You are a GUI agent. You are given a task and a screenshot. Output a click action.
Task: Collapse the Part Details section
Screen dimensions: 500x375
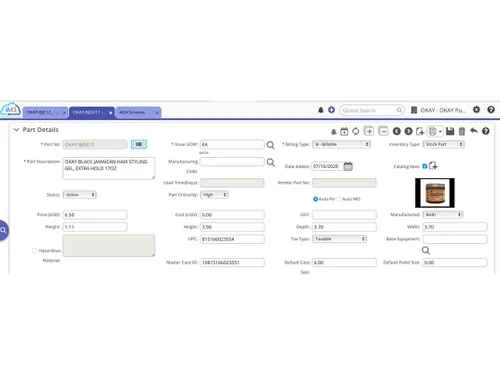[16, 130]
